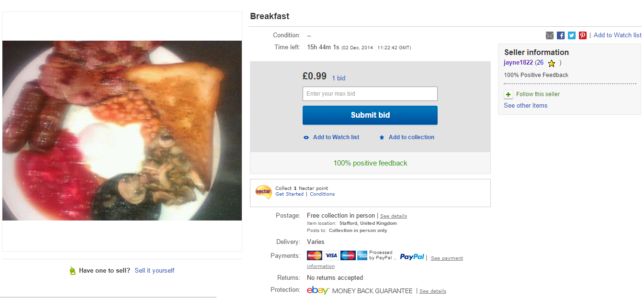This screenshot has height=298, width=644.
Task: Share the listing on Twitter
Action: (572, 35)
